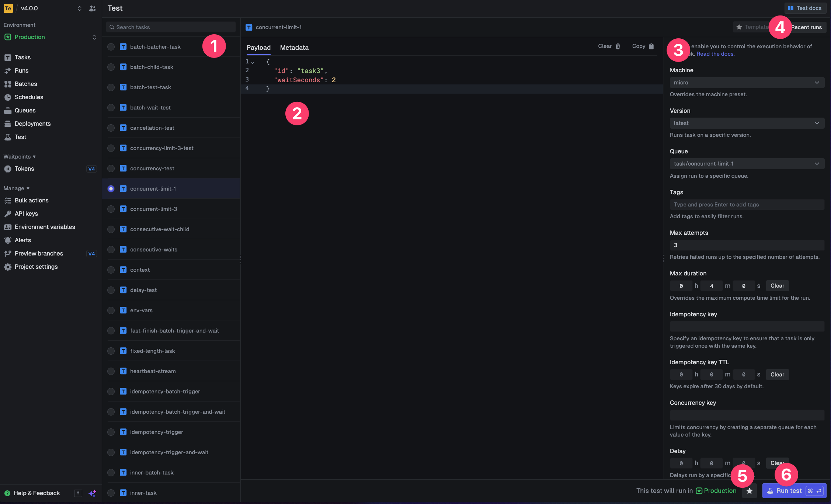Viewport: 831px width, 504px height.
Task: Open the Deployments section
Action: (x=32, y=124)
